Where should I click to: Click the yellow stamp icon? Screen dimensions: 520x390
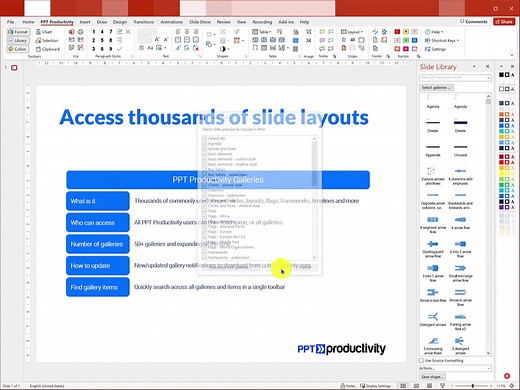(x=406, y=32)
